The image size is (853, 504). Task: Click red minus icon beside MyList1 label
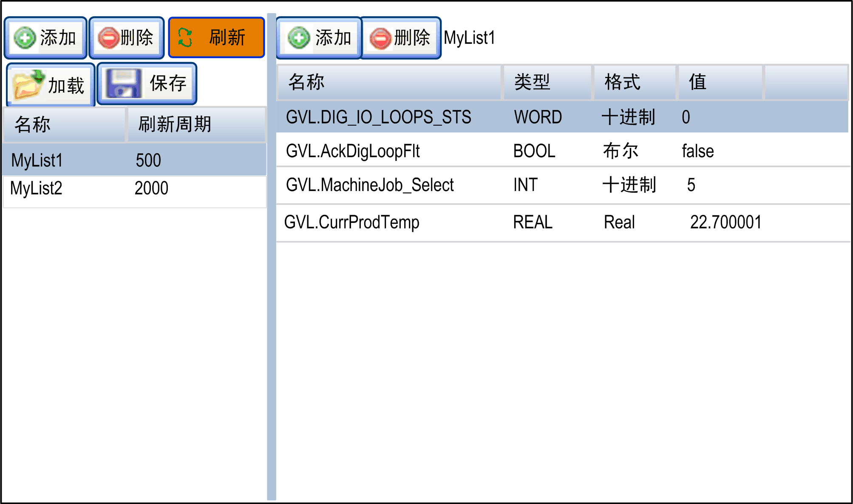click(x=380, y=39)
